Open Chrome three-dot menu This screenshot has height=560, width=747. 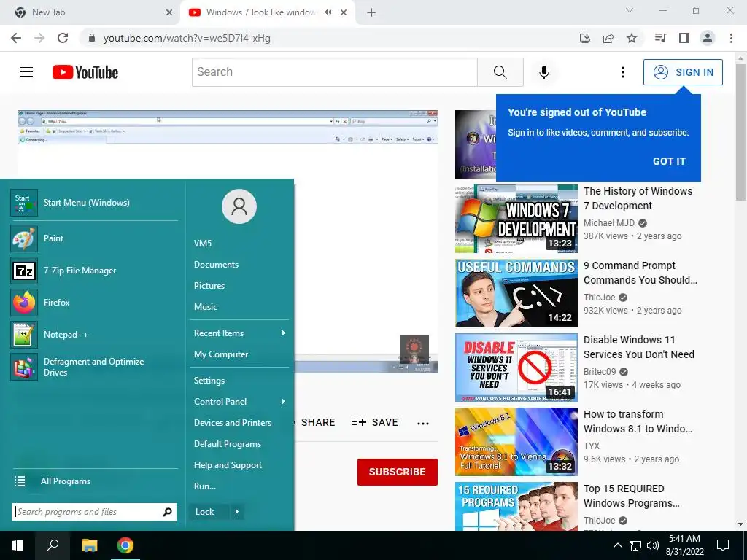click(x=731, y=38)
